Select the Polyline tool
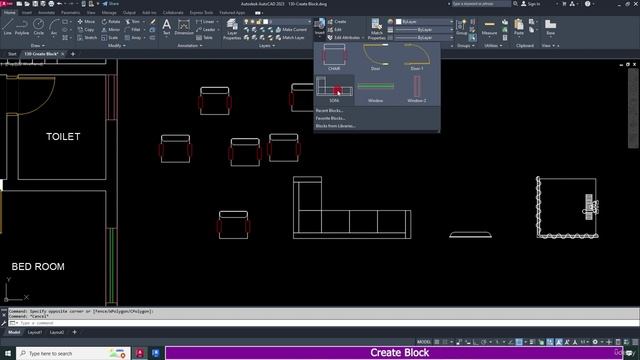This screenshot has width=640, height=360. tap(22, 27)
